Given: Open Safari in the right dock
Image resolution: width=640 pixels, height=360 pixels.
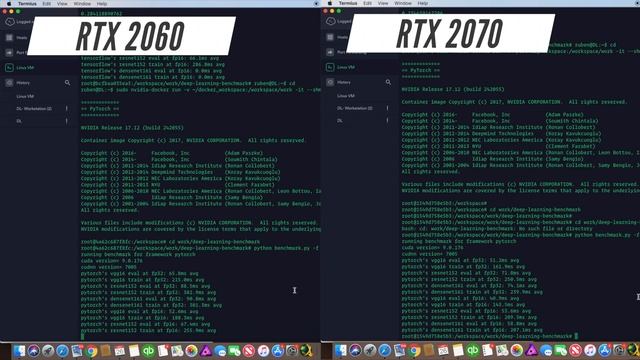Looking at the screenshot, I should [x=384, y=350].
